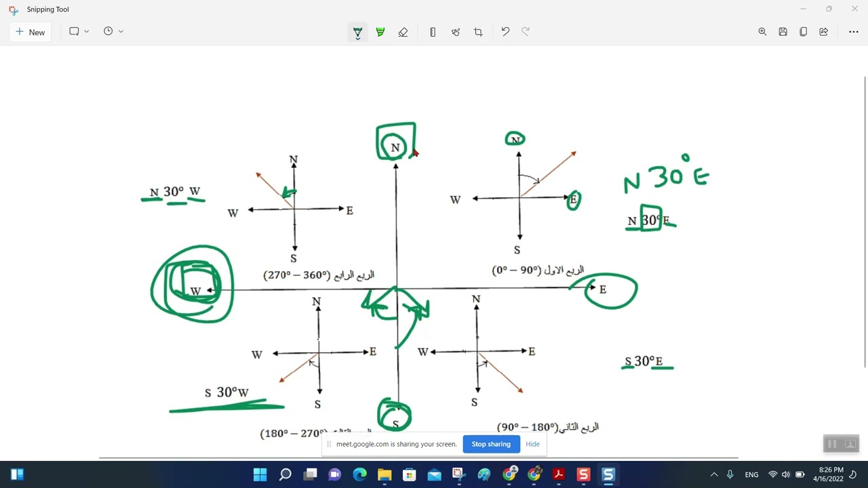The height and width of the screenshot is (488, 868).
Task: Open the Chat app on the taskbar
Action: point(335,474)
